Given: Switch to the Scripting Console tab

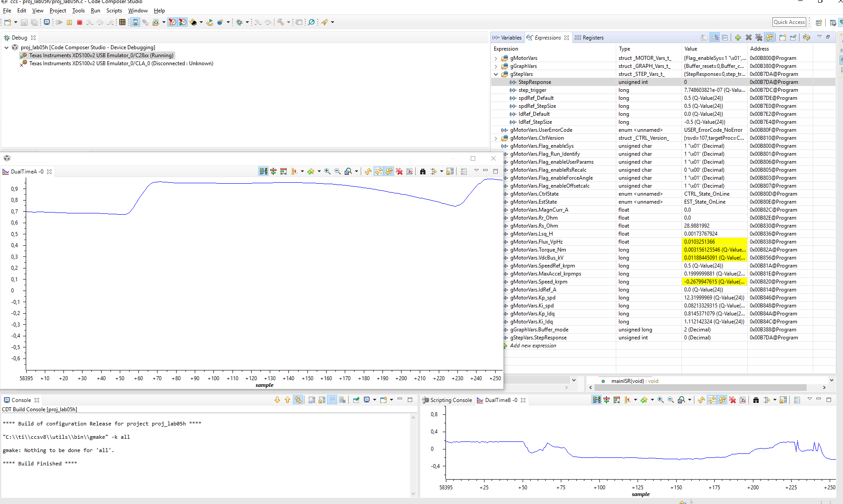Looking at the screenshot, I should click(447, 400).
